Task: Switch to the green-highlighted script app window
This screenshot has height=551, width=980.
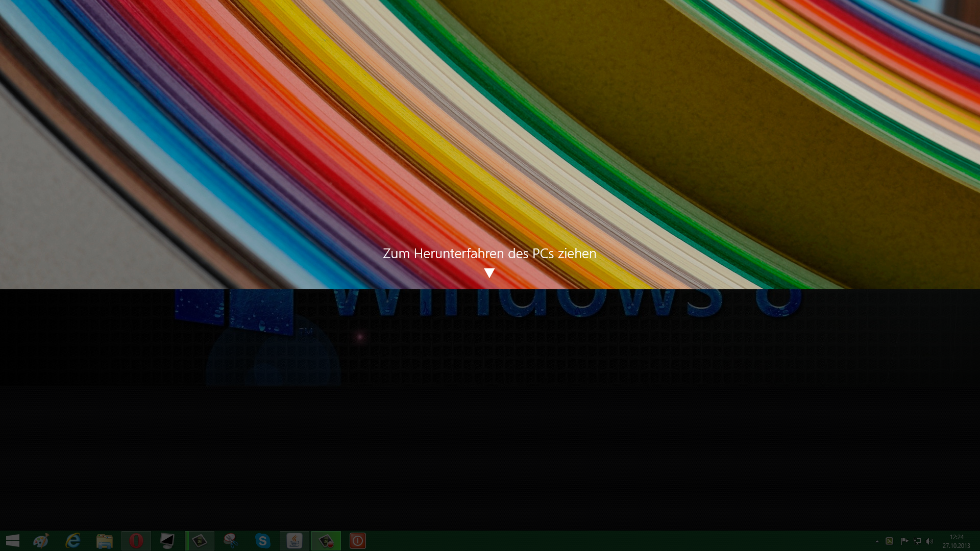Action: 200,541
